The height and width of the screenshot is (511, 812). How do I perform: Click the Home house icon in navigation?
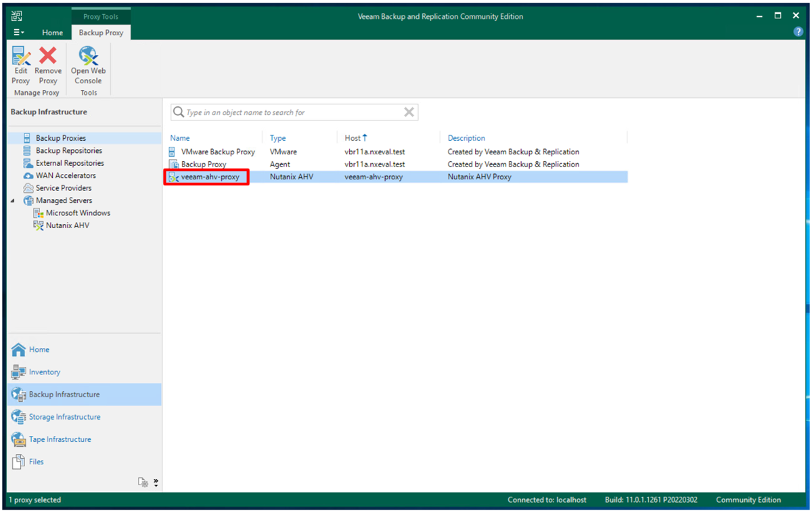pyautogui.click(x=18, y=350)
